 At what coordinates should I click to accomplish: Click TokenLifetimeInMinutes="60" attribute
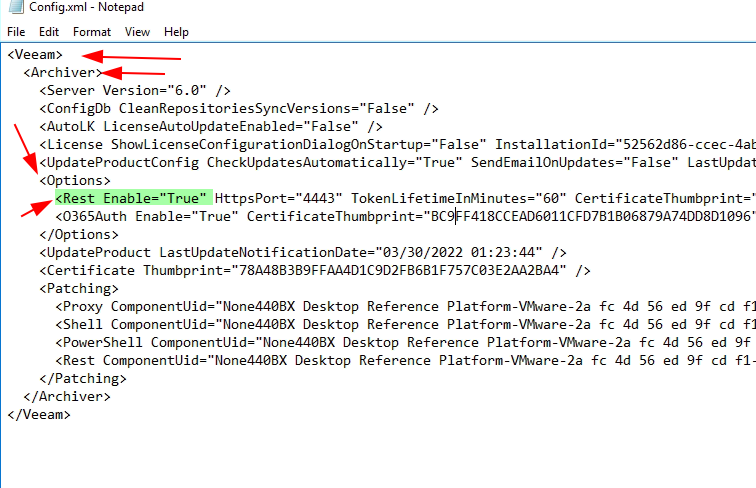pyautogui.click(x=459, y=198)
